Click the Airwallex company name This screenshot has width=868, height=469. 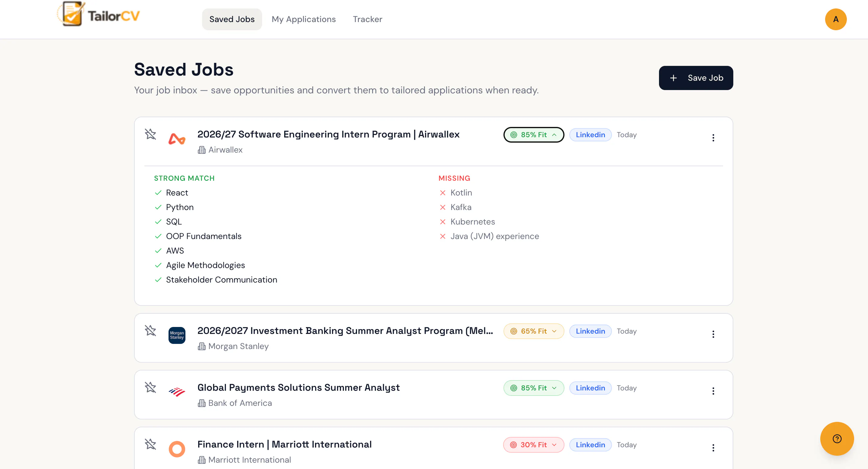pos(225,150)
